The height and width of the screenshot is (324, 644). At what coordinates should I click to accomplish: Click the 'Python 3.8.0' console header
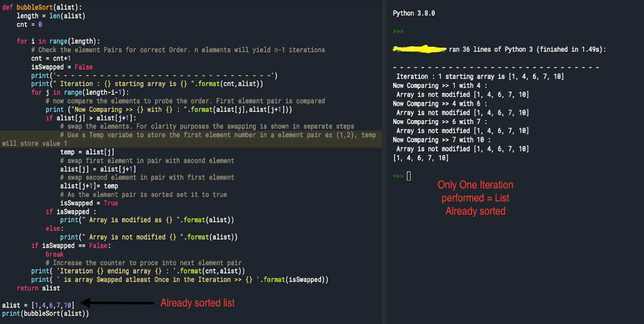[x=414, y=13]
